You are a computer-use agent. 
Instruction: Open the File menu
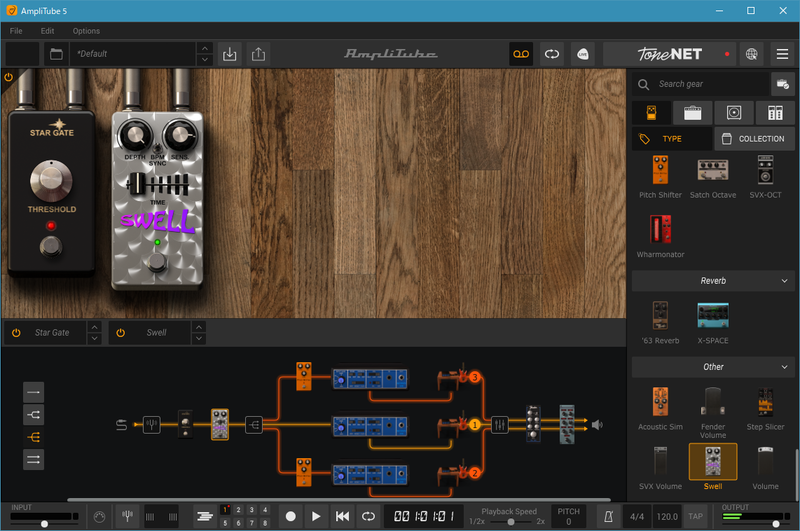[16, 31]
